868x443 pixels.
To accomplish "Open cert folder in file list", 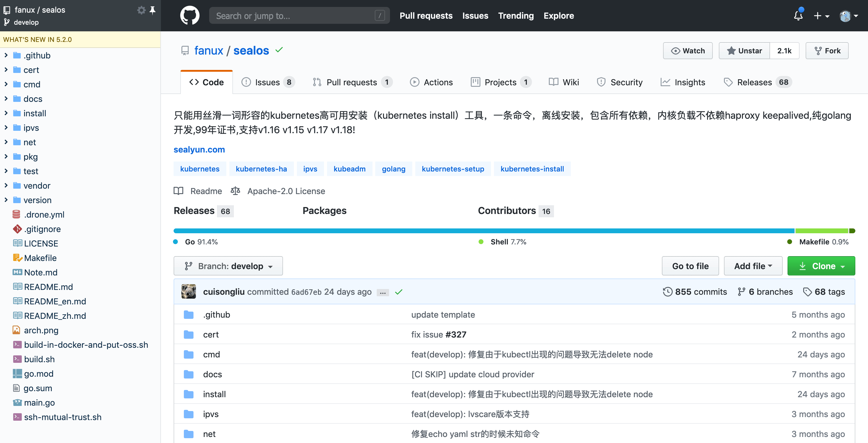I will coord(211,334).
